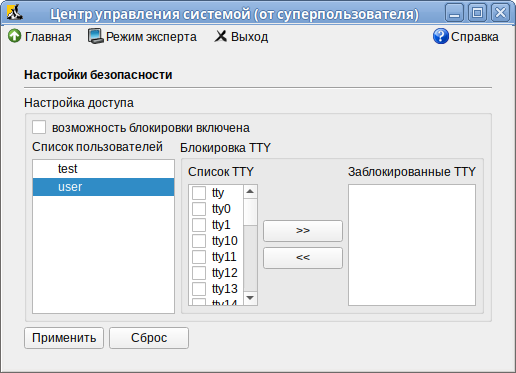This screenshot has width=516, height=373.
Task: Click the TTY list scrollbar thumb
Action: click(x=250, y=212)
